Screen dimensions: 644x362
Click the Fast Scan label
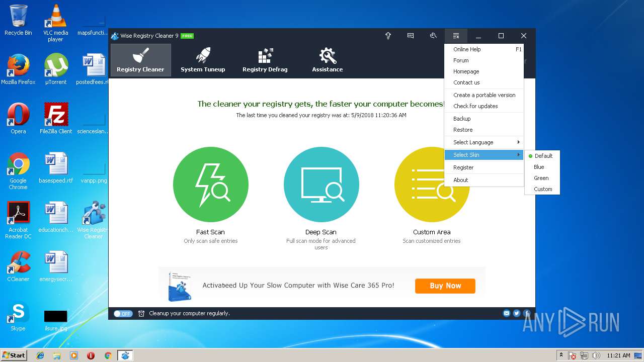point(210,232)
